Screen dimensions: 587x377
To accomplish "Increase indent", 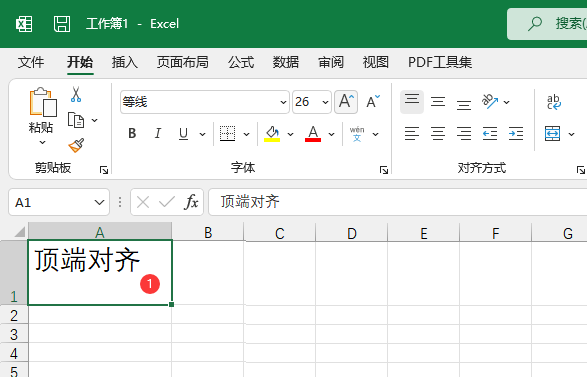I will [x=516, y=134].
